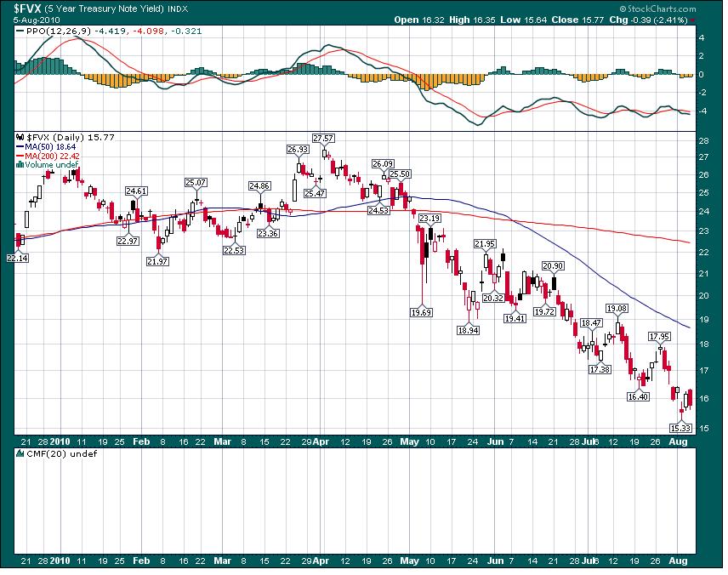Click the 17.38 price label

point(600,369)
